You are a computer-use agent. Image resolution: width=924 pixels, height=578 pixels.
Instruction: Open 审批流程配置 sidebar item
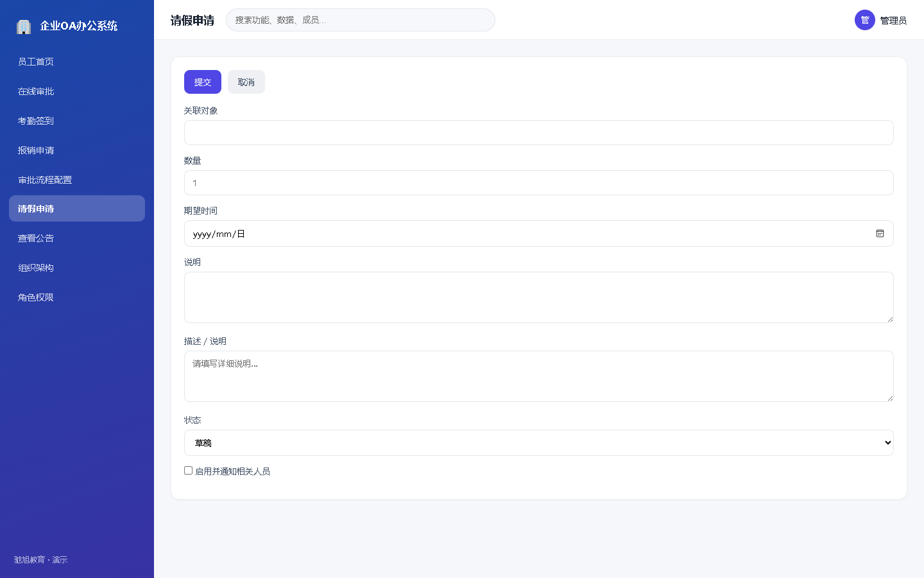point(77,180)
